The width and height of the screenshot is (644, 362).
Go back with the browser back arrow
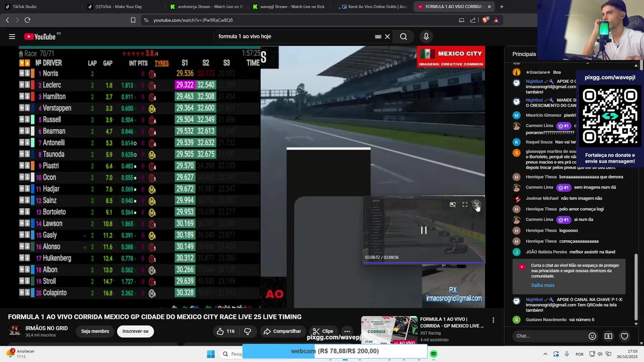tap(7, 20)
